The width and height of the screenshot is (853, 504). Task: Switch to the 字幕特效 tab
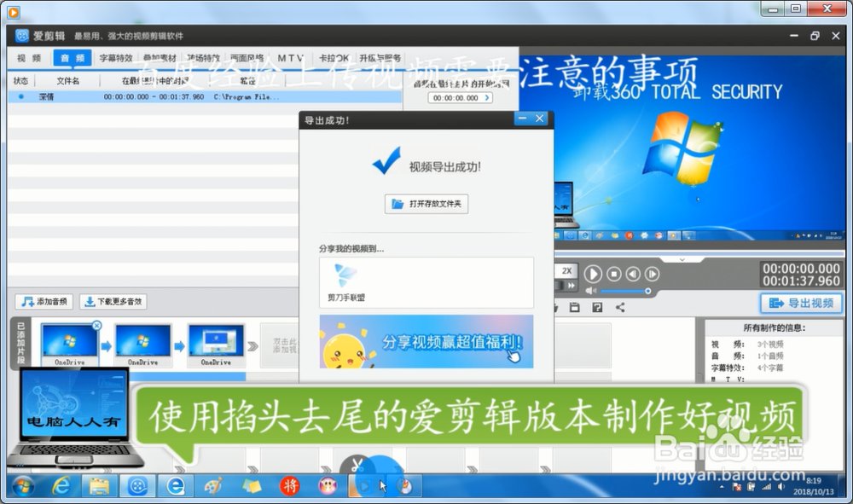116,58
